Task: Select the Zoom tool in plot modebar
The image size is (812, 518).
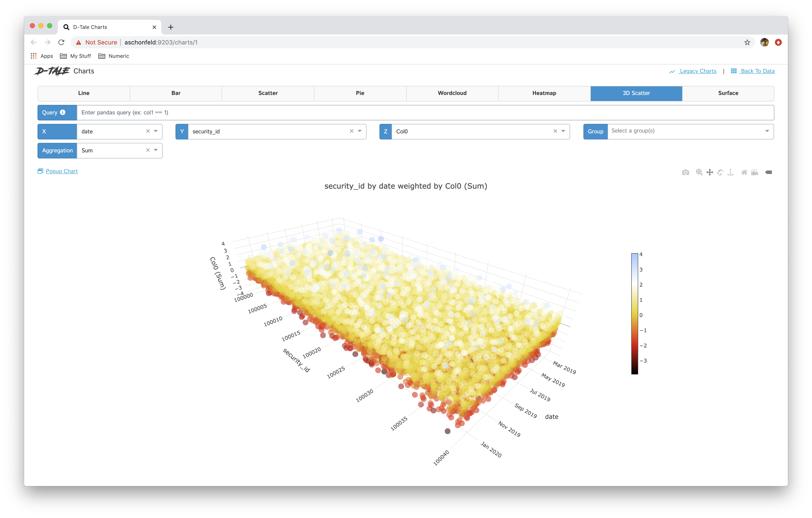Action: (x=699, y=172)
